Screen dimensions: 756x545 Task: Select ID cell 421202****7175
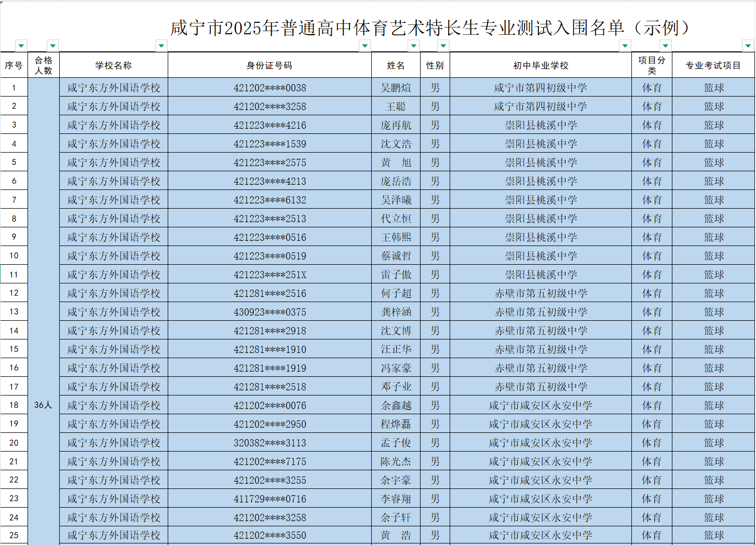pyautogui.click(x=269, y=461)
